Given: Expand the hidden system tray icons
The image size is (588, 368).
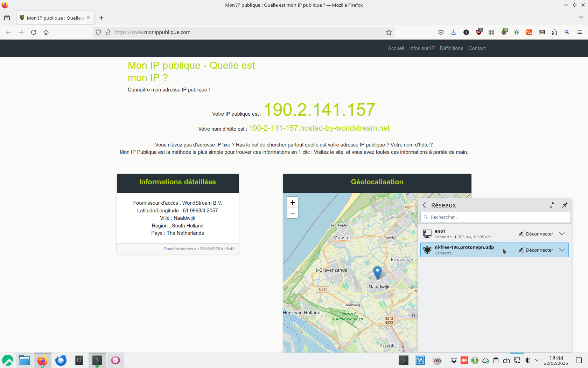Looking at the screenshot, I should coord(538,360).
